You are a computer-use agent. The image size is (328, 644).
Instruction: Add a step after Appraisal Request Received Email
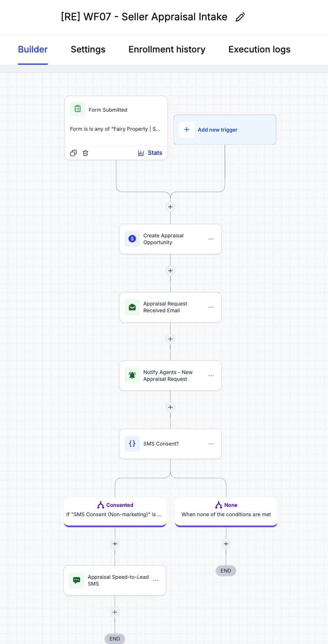170,339
